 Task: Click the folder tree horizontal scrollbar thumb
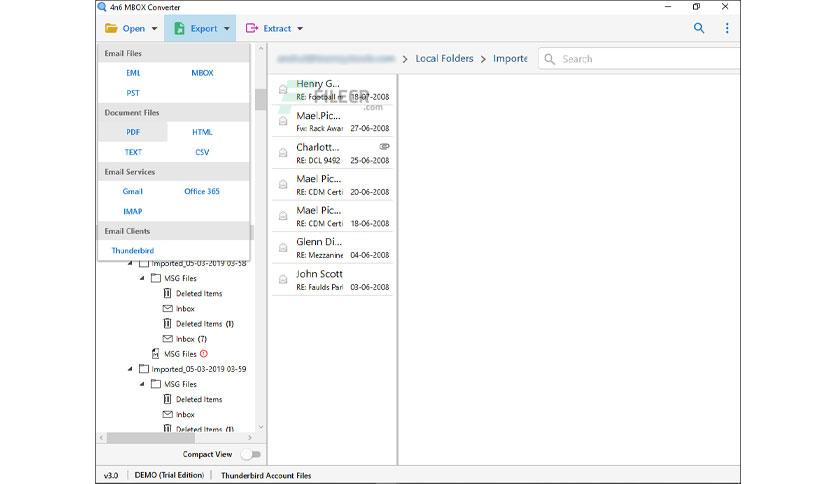(x=150, y=438)
